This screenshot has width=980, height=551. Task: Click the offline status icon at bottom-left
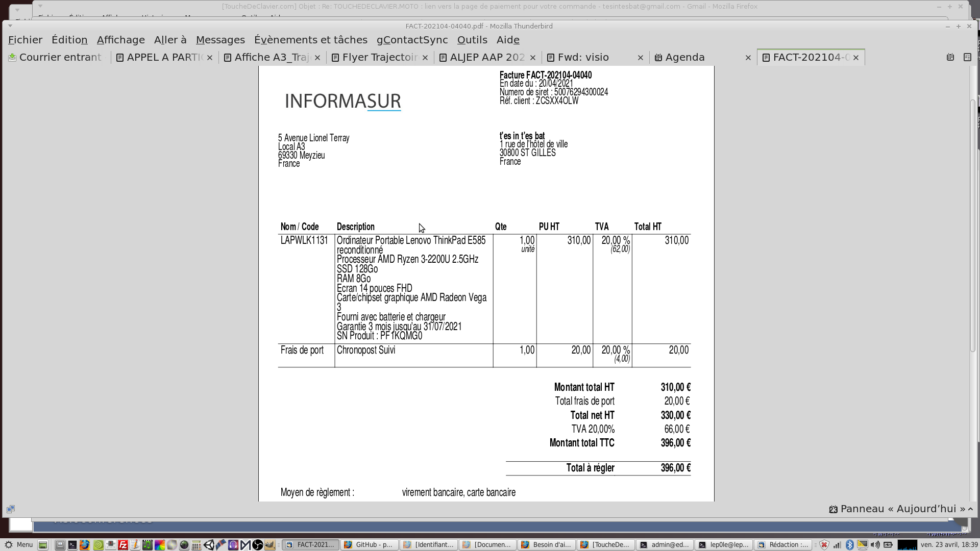pos(11,509)
